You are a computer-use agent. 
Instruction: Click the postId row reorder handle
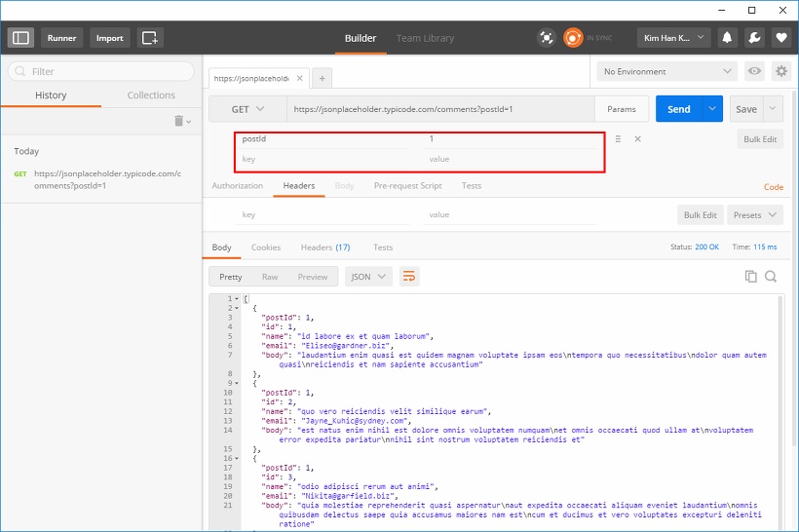(618, 138)
